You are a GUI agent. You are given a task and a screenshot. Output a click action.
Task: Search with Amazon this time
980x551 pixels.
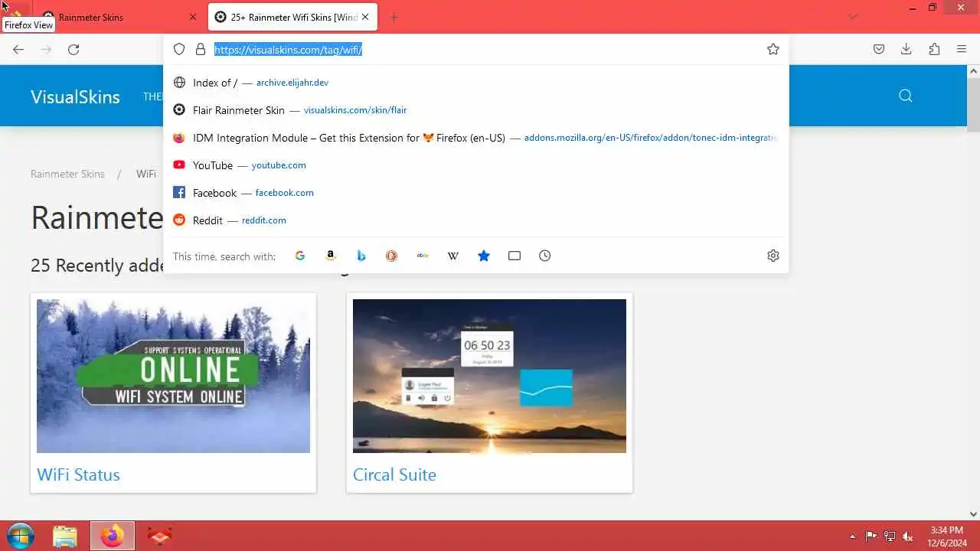[331, 256]
